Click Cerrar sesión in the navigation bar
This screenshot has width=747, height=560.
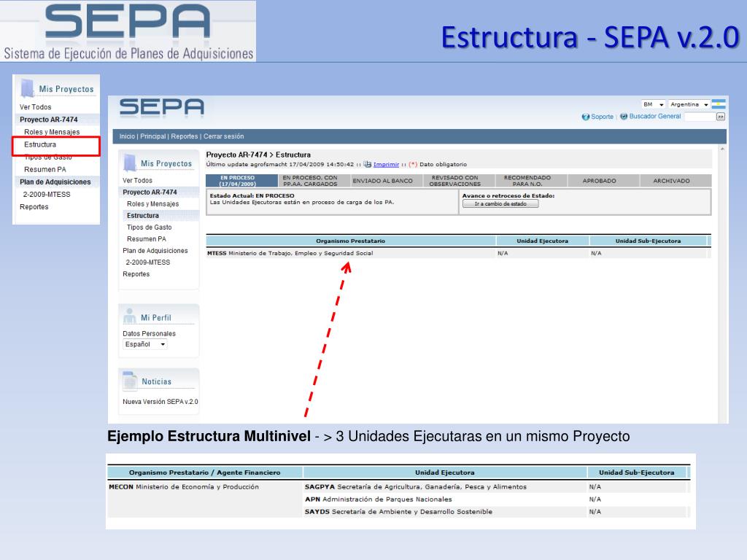point(223,136)
